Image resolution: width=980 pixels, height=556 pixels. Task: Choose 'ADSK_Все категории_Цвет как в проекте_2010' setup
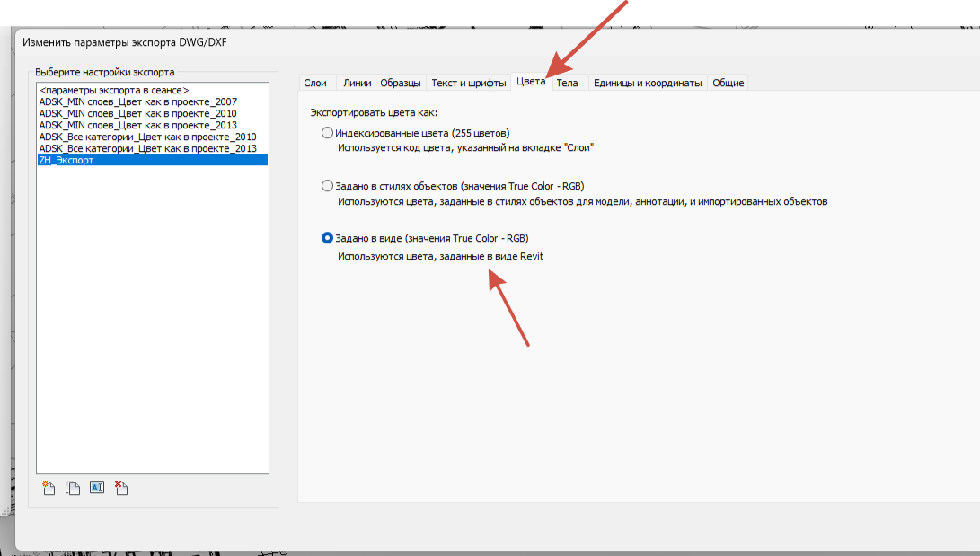click(x=153, y=137)
